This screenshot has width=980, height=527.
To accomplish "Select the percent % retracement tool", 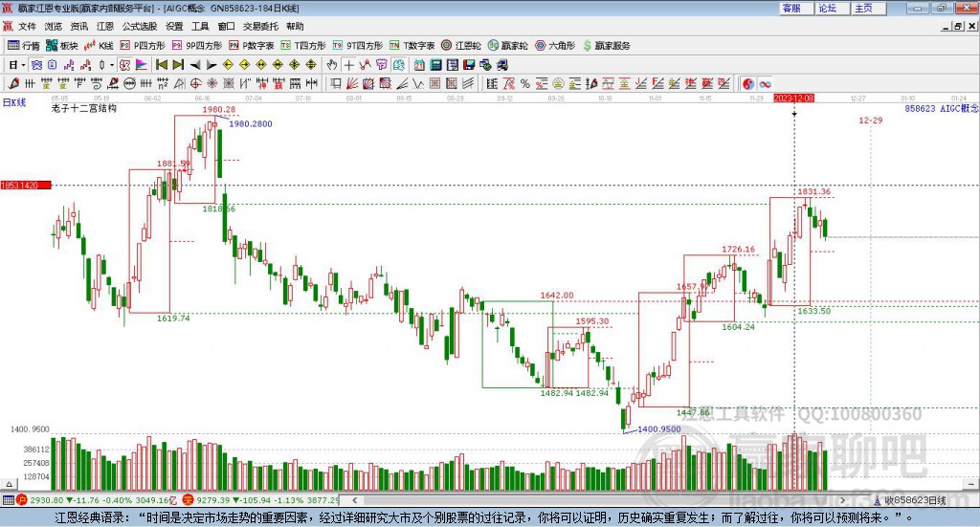I will tap(525, 83).
